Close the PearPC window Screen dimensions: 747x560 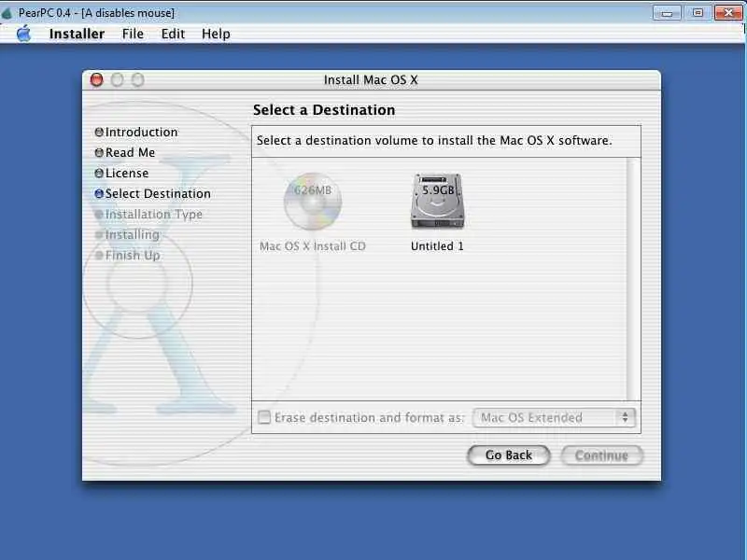pos(728,13)
